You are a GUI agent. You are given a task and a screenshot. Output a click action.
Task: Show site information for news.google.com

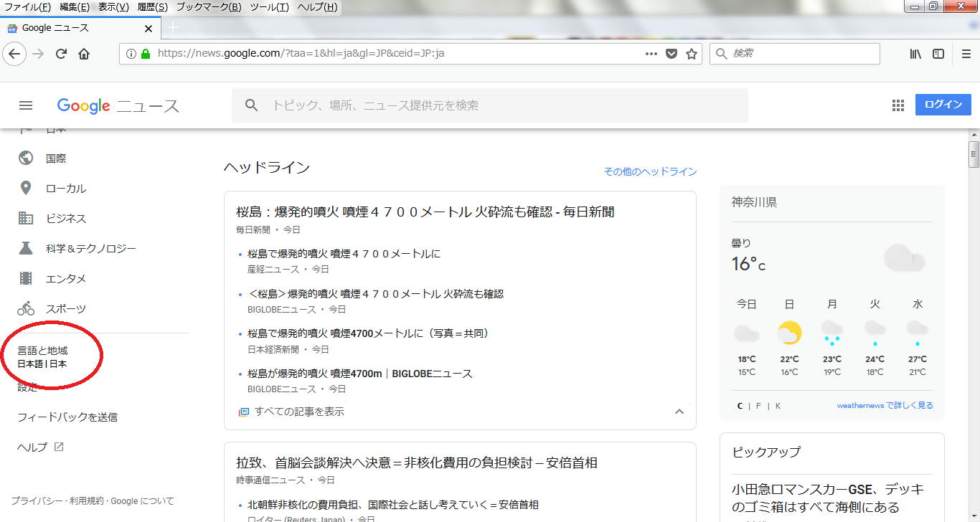tap(131, 54)
